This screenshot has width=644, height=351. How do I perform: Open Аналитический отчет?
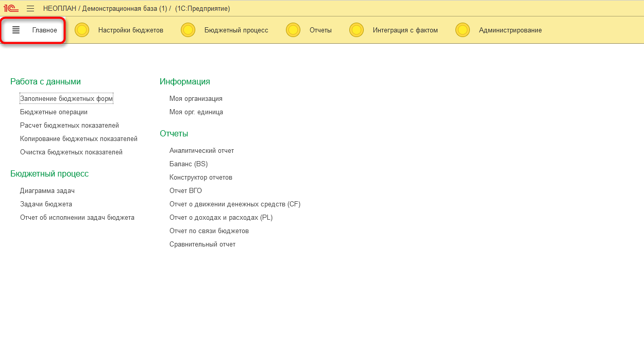click(201, 150)
